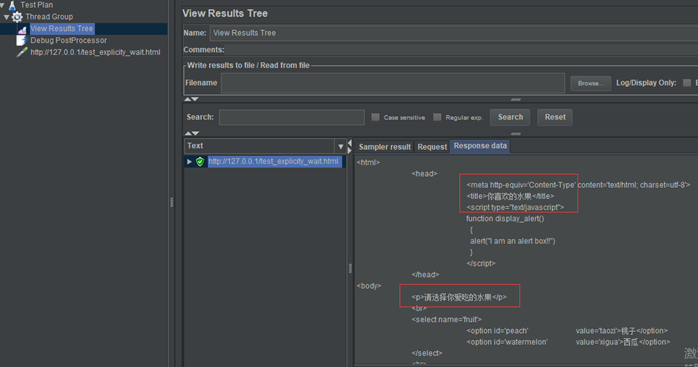Click the arrows above the Text renderer dropdown

(191, 133)
